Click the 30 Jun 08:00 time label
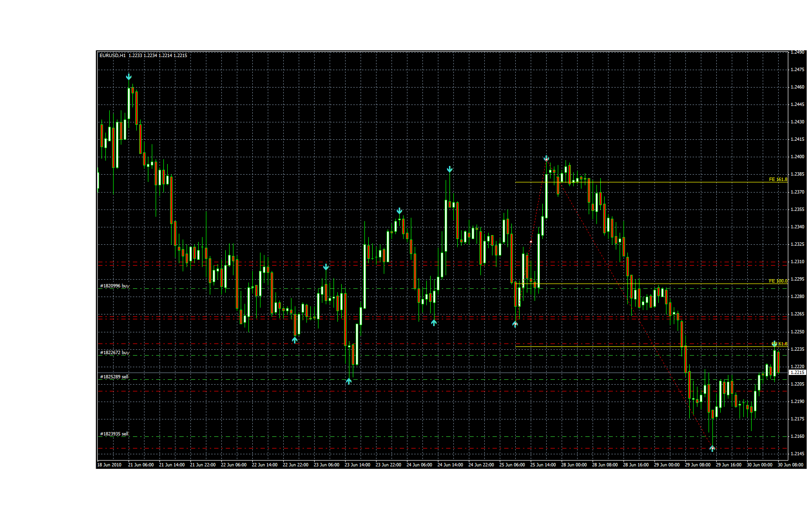Screen dimensions: 812x508 [790, 465]
